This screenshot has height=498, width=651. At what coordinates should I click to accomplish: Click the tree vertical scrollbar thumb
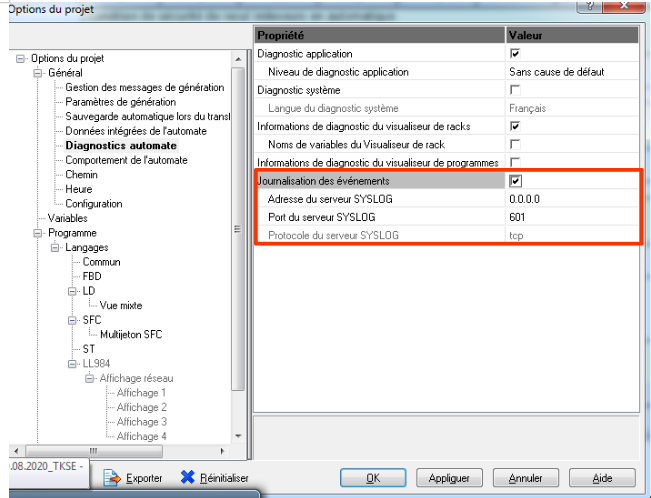238,228
